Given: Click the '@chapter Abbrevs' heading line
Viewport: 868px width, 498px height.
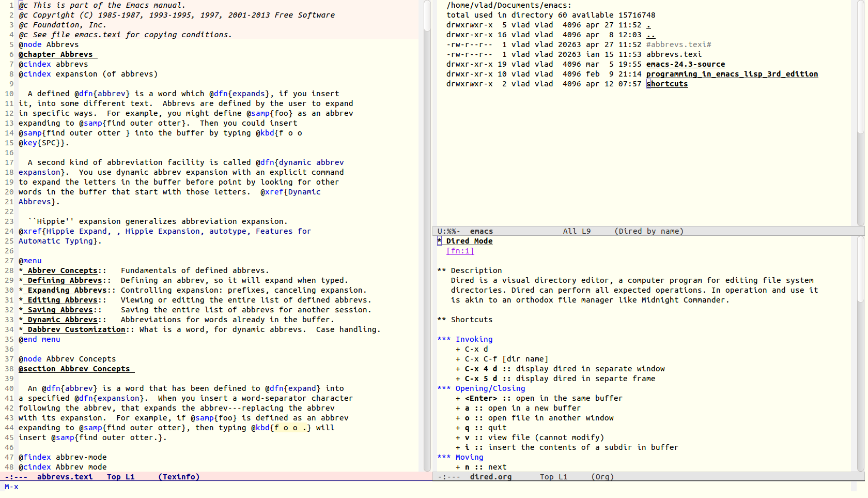Looking at the screenshot, I should coord(58,54).
